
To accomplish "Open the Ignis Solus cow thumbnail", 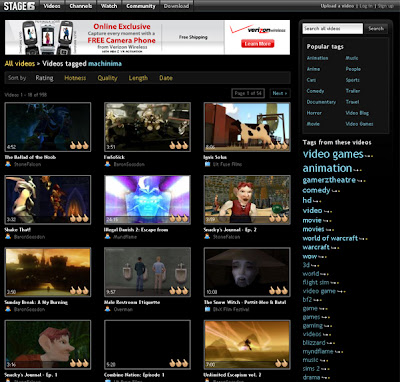I will point(247,127).
